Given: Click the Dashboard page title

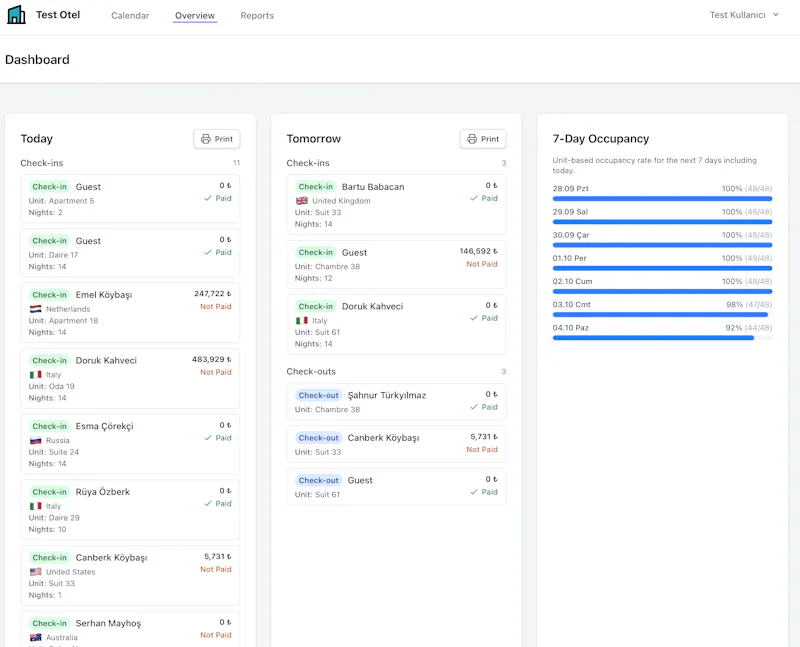Looking at the screenshot, I should [37, 60].
